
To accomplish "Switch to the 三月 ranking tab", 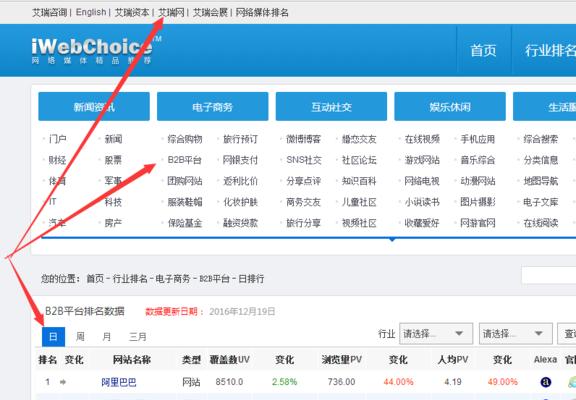I will pos(138,337).
